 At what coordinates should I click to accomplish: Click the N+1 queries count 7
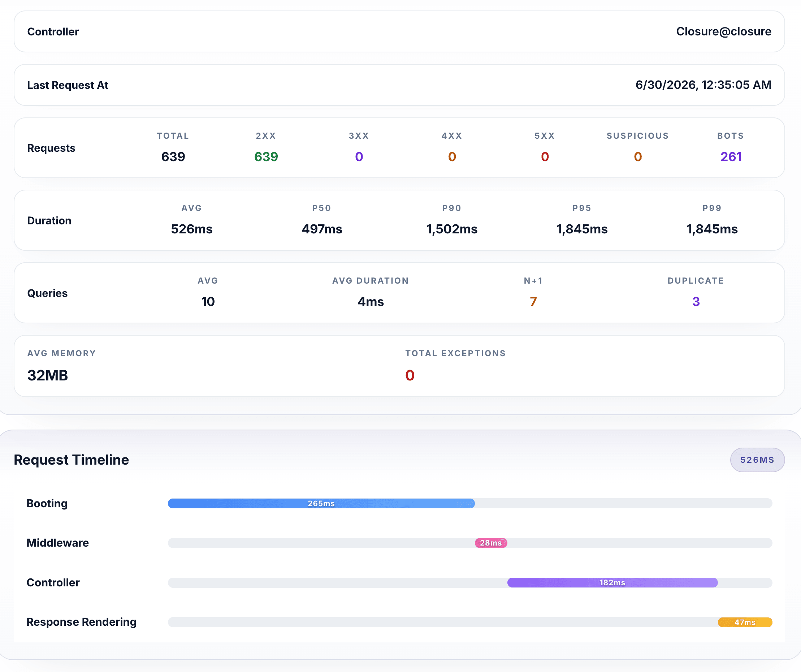(x=533, y=301)
